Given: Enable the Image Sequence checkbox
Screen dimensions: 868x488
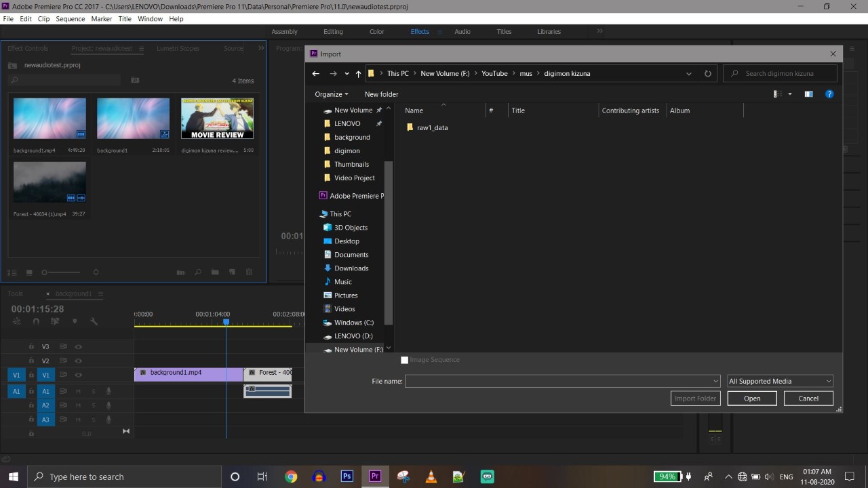Looking at the screenshot, I should point(405,360).
